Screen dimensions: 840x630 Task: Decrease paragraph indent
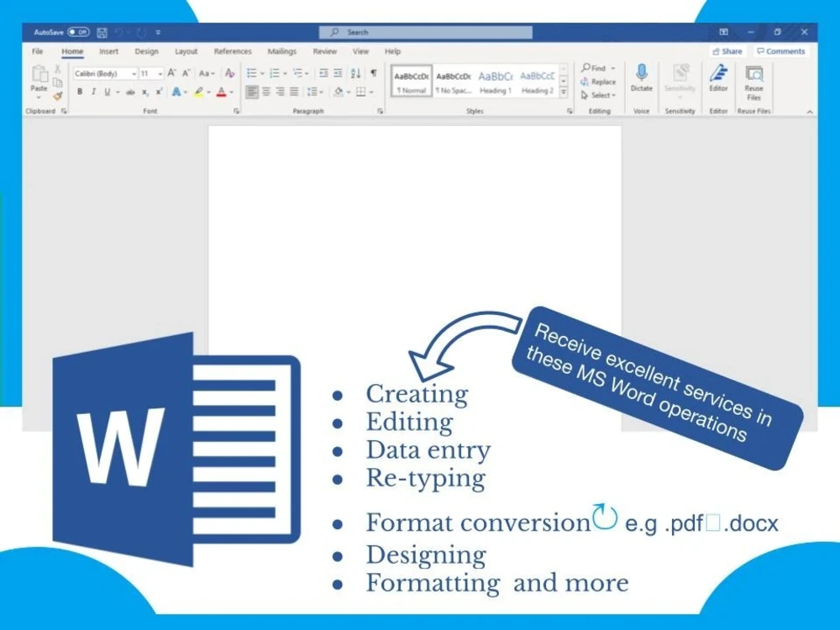[323, 73]
